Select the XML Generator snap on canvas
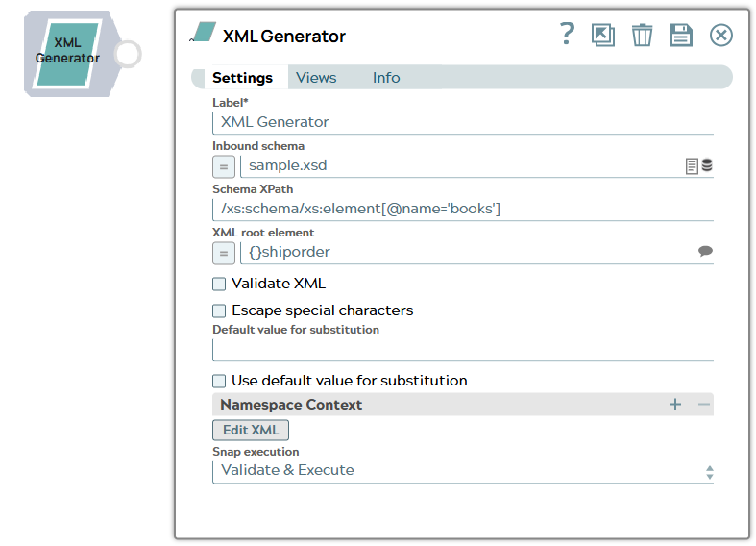Screen dimensions: 756x546 click(x=67, y=53)
